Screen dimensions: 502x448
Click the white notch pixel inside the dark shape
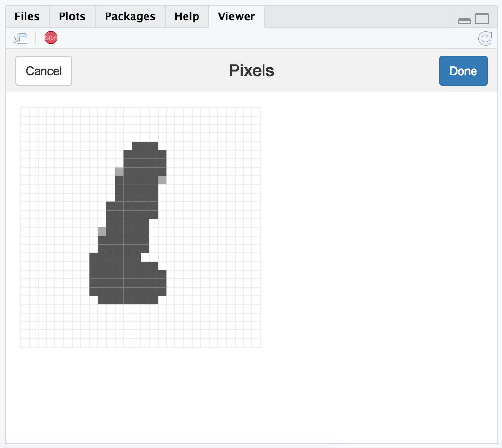[145, 257]
